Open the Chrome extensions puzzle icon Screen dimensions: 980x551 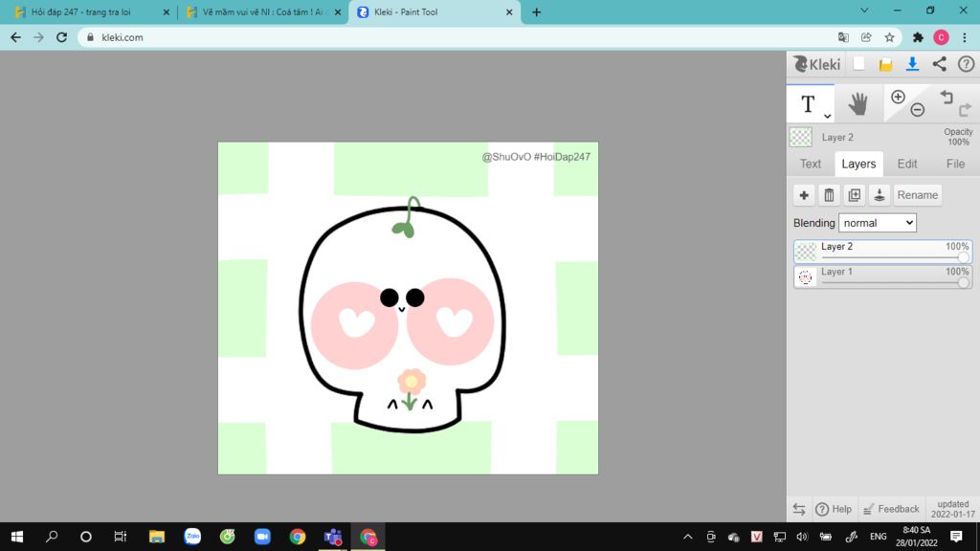pyautogui.click(x=918, y=37)
